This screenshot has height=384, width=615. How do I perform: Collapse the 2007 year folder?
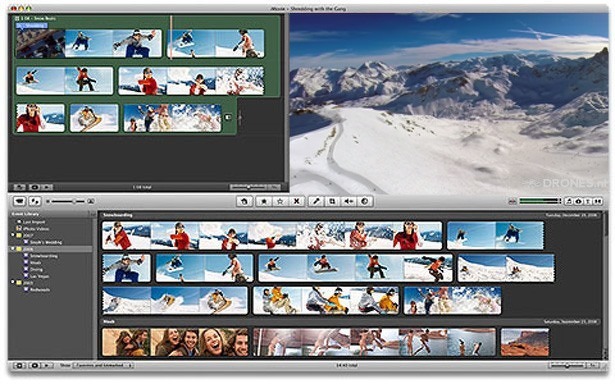pos(13,235)
